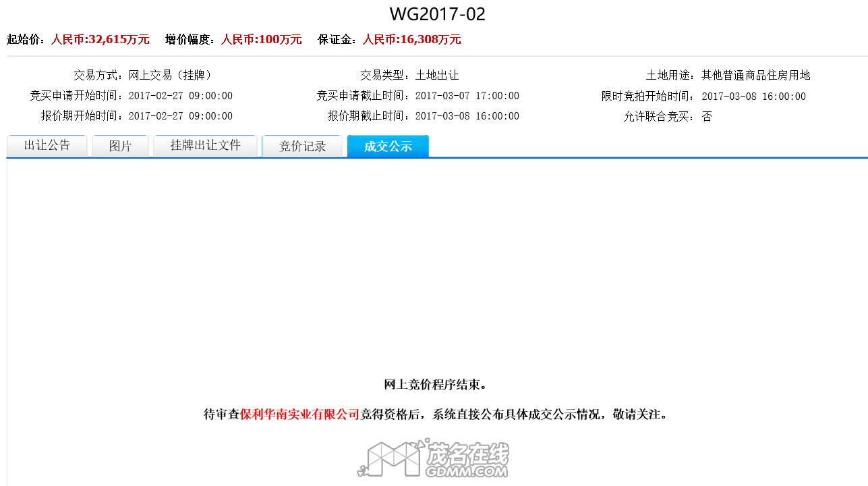Viewport: 868px width, 486px height.
Task: Click the text 网上竞价程序结束。
Action: 436,385
